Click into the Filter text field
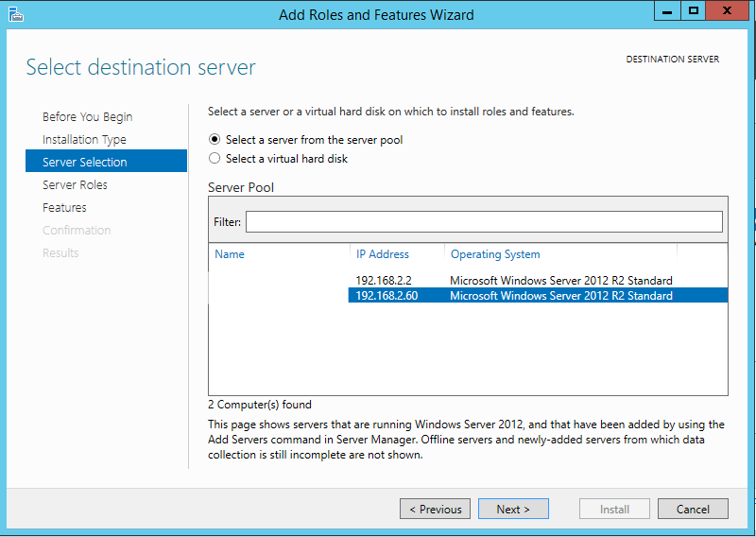This screenshot has width=756, height=537. (x=484, y=222)
